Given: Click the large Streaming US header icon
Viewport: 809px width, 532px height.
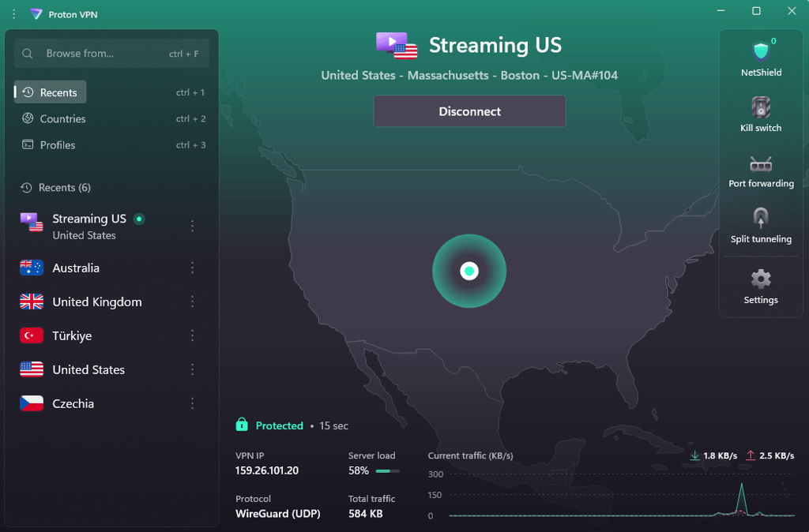Looking at the screenshot, I should pos(397,45).
